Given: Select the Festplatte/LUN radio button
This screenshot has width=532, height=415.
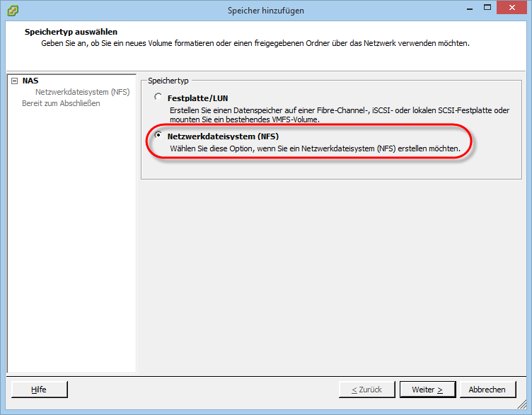Looking at the screenshot, I should tap(158, 98).
